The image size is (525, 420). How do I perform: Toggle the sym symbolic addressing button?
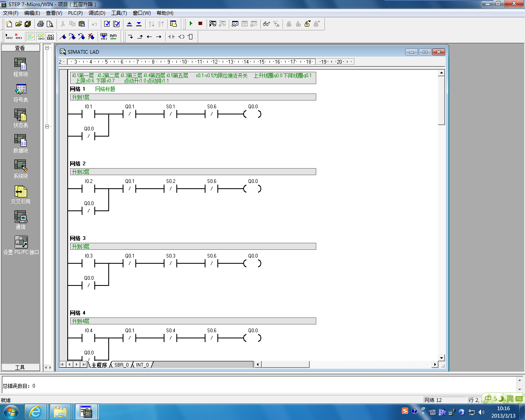click(x=113, y=37)
